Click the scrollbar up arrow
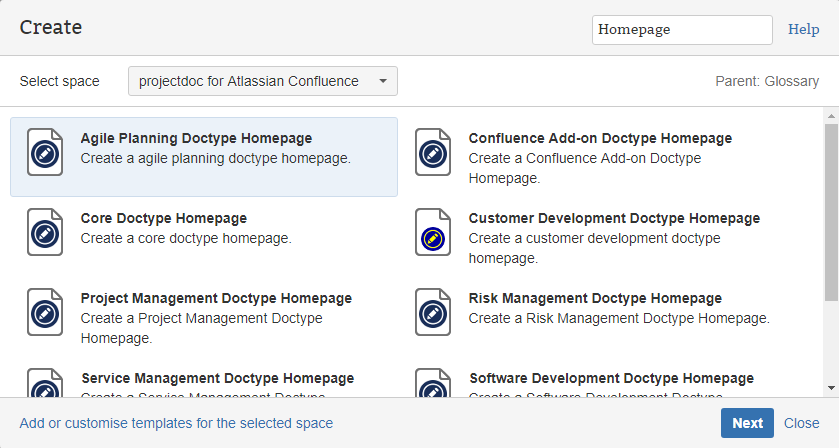This screenshot has height=448, width=839. coord(831,116)
